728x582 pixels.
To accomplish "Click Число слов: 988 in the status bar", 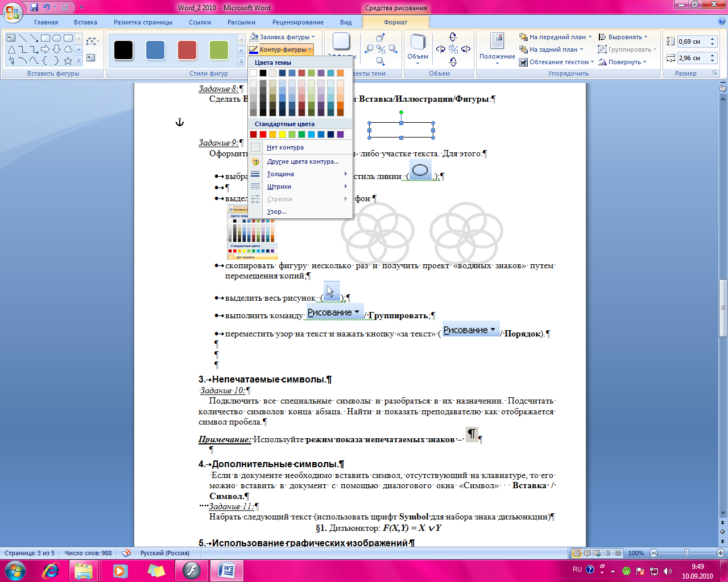I will (x=88, y=553).
